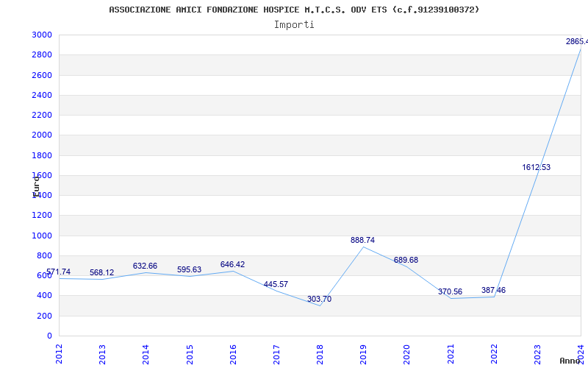Click the 2015 year axis label

coord(190,353)
